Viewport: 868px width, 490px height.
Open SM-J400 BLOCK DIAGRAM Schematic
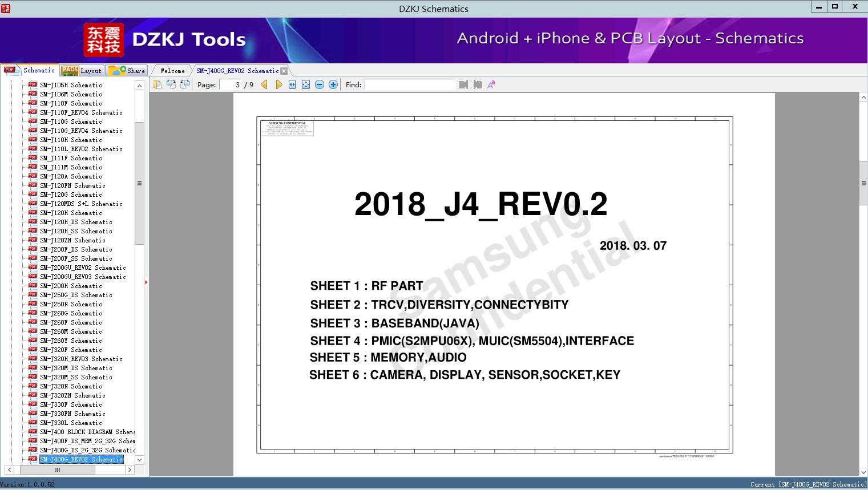pos(87,432)
